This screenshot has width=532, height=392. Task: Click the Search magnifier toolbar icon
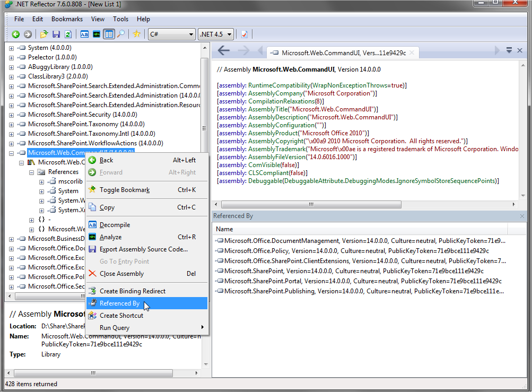click(x=121, y=34)
